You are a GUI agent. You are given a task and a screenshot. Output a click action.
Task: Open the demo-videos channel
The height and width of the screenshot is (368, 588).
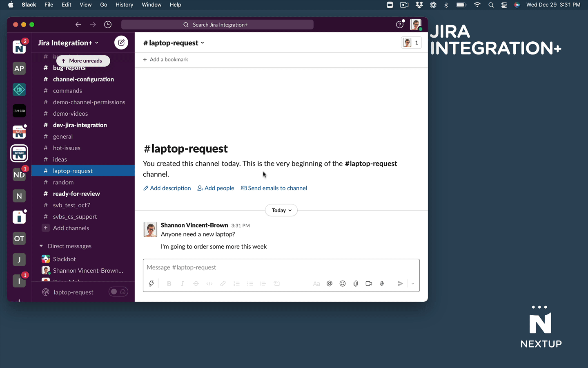[x=83, y=114]
